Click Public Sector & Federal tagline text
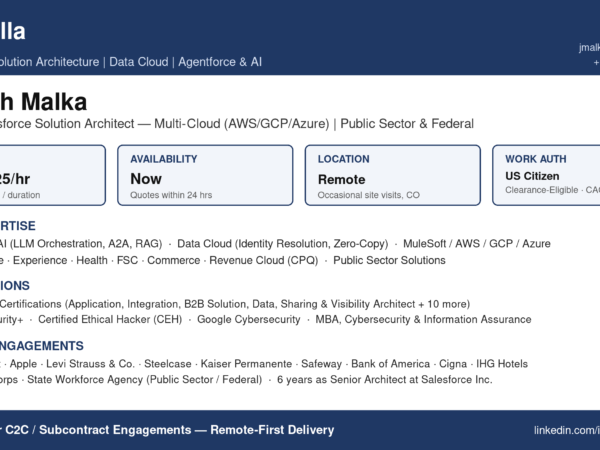The height and width of the screenshot is (450, 600). coord(407,124)
